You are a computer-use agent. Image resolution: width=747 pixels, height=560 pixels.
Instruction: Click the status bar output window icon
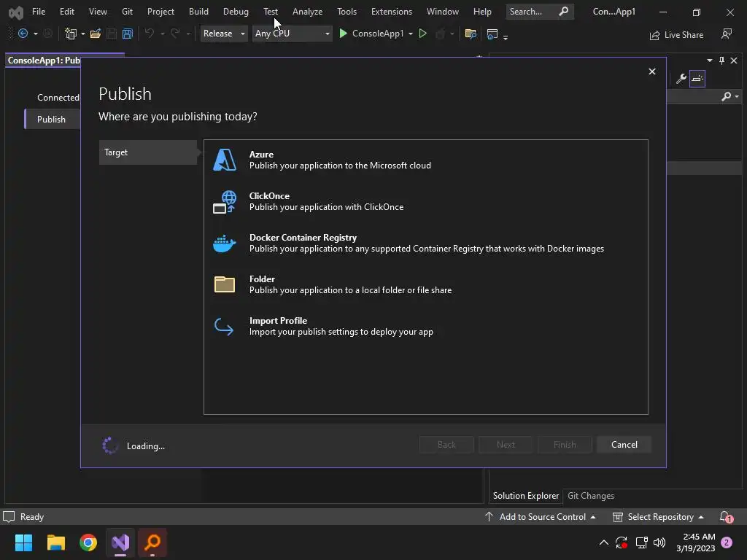9,517
